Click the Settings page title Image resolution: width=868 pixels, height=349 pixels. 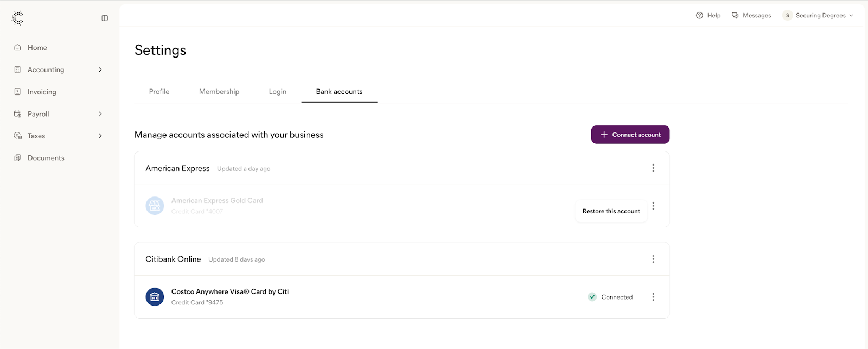(160, 50)
